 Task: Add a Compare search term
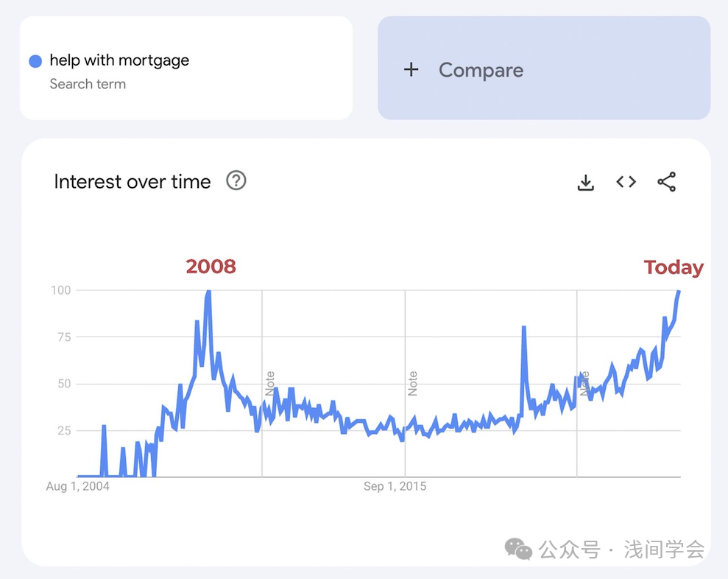544,69
